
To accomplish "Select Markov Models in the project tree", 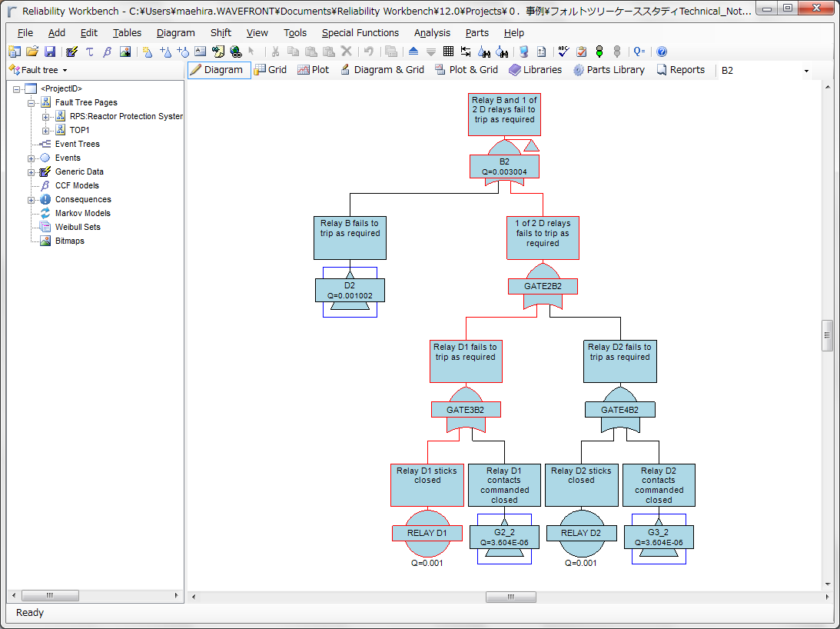I will (x=82, y=213).
